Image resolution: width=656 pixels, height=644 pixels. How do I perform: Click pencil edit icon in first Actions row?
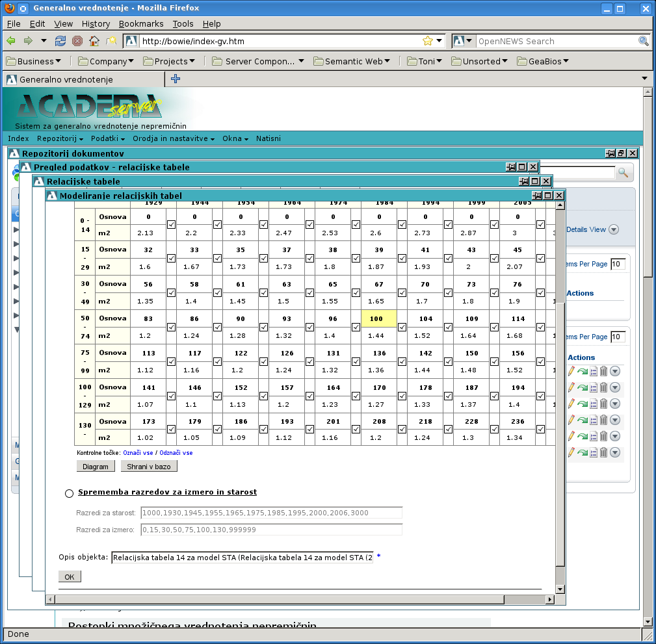(571, 371)
